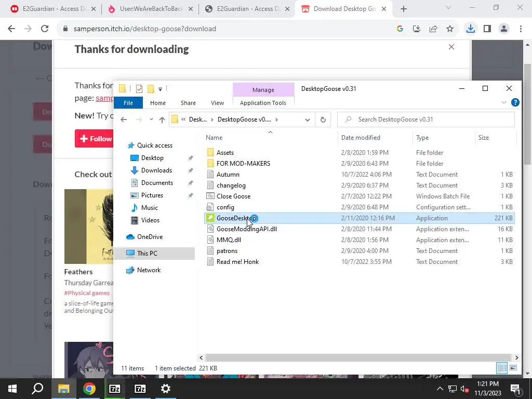Refresh the DesktopGoose folder view
532x399 pixels.
pos(323,119)
